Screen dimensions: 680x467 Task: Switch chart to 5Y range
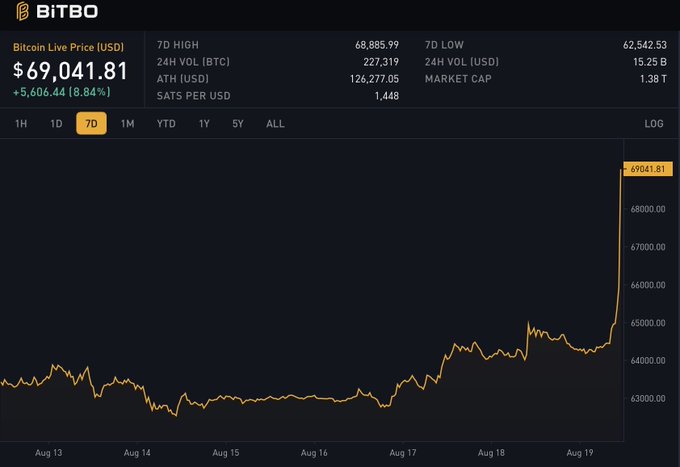(238, 124)
